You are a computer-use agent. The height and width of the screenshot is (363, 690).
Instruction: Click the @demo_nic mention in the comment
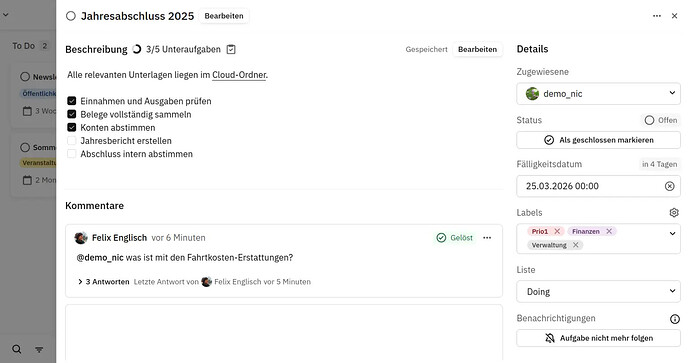(100, 257)
